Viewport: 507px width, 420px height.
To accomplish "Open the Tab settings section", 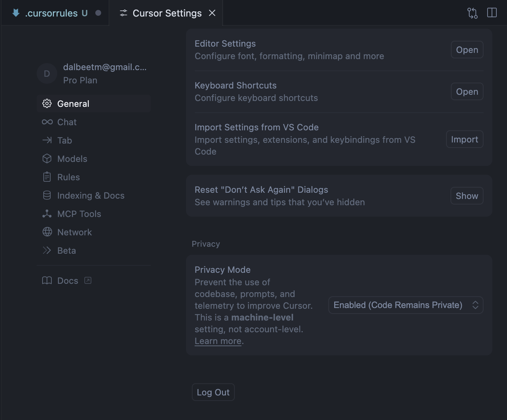I will (94, 140).
